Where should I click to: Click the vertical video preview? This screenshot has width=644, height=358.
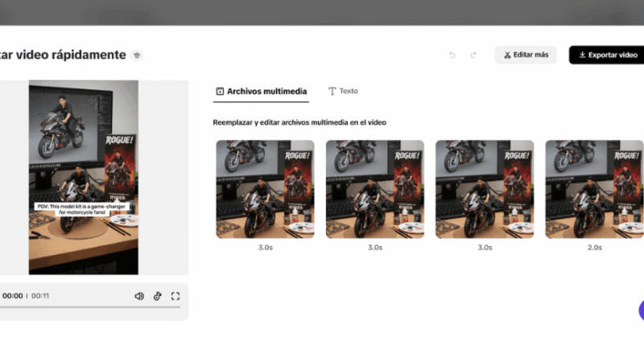pos(84,177)
